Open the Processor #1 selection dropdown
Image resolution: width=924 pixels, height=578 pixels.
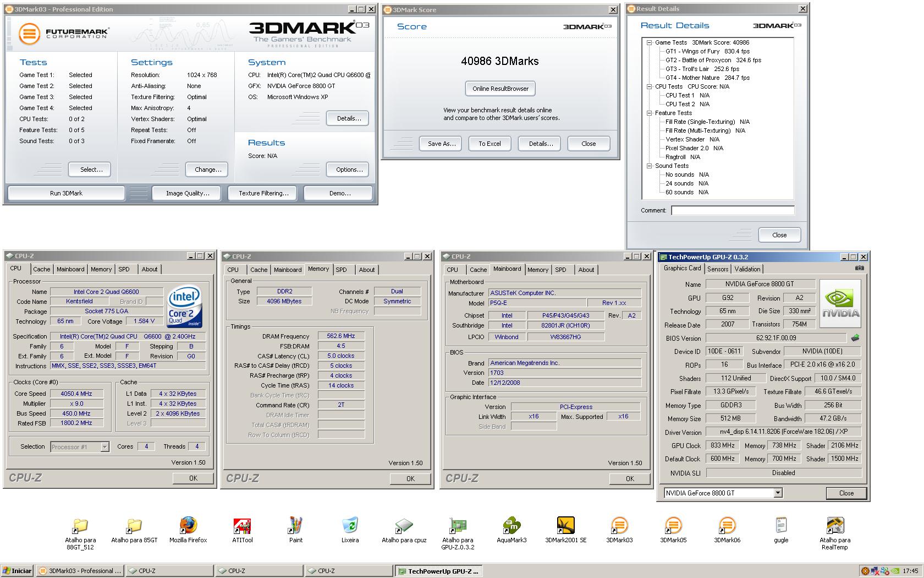105,447
